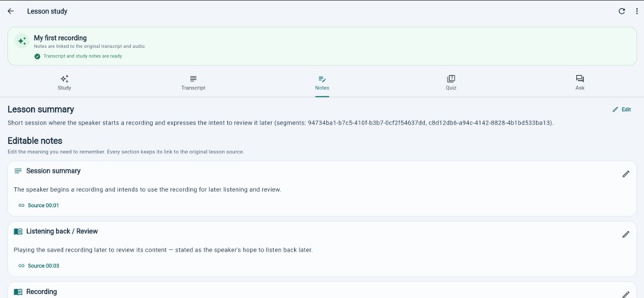Click the Listening back / Review card title

click(62, 232)
